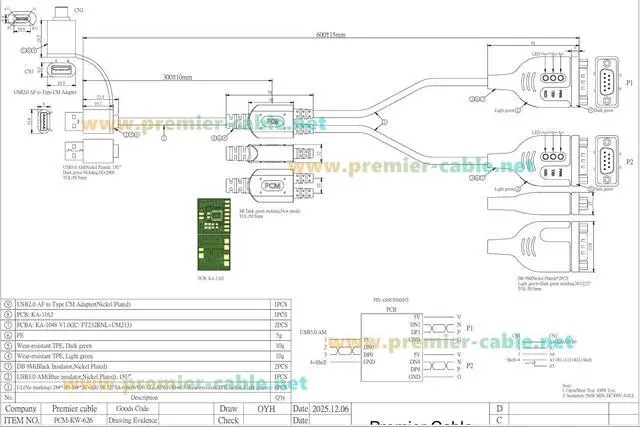Viewport: 640px width, 427px height.
Task: Click the 'P2' label in pin assignment diagram
Action: (x=470, y=366)
